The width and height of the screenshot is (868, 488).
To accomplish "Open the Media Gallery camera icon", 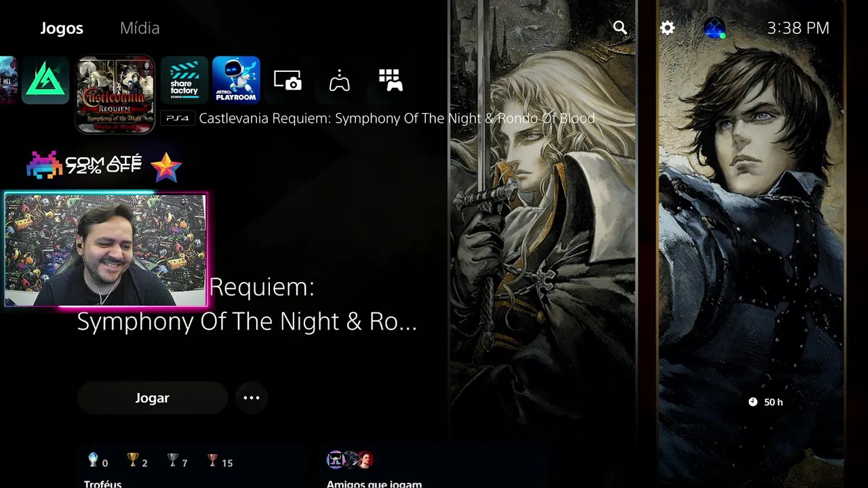I will (x=288, y=80).
